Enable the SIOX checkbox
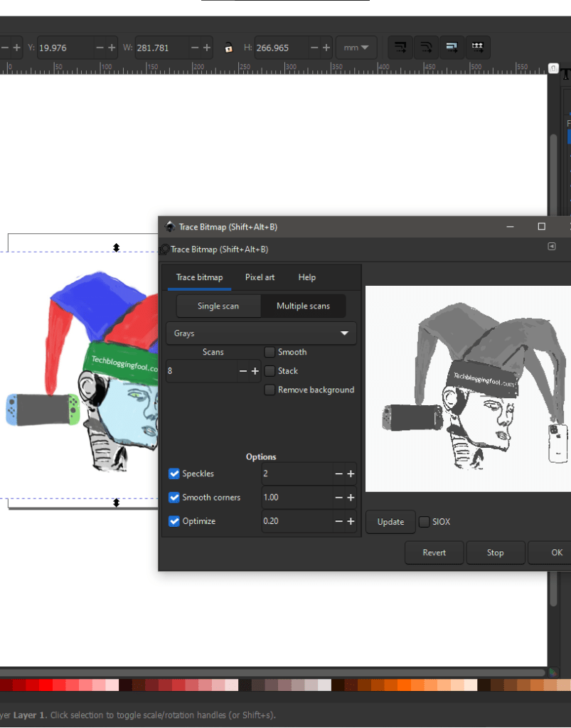 [x=425, y=522]
